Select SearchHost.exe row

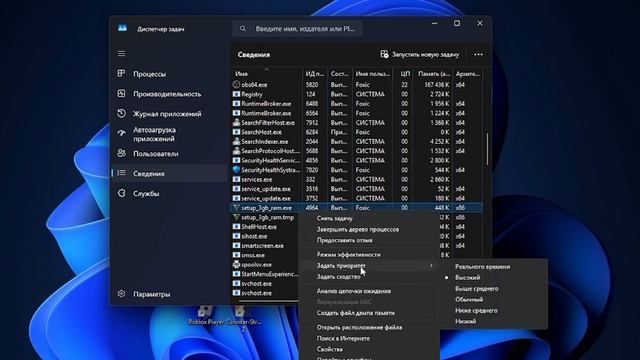pos(357,132)
